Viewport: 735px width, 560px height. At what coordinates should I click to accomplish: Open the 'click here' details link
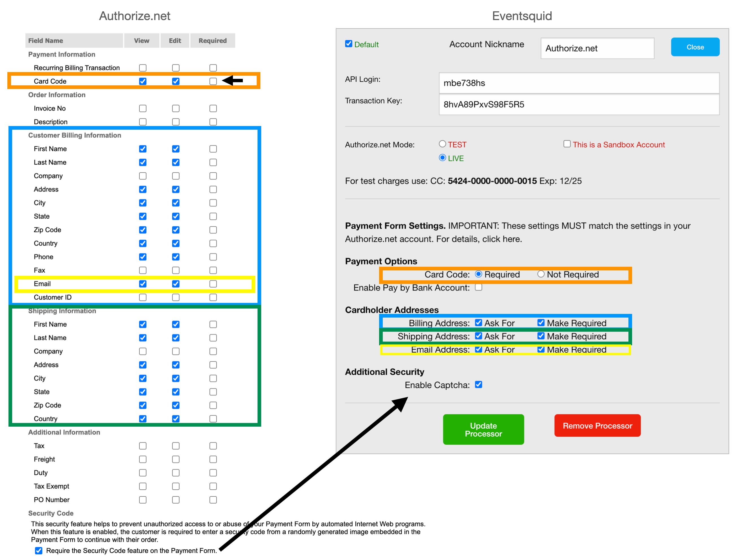tap(501, 239)
